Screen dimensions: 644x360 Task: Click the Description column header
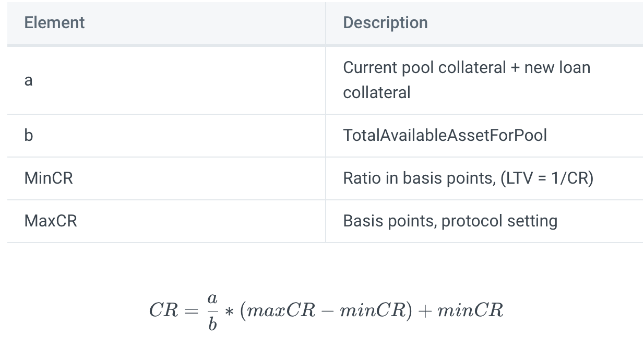tap(385, 23)
